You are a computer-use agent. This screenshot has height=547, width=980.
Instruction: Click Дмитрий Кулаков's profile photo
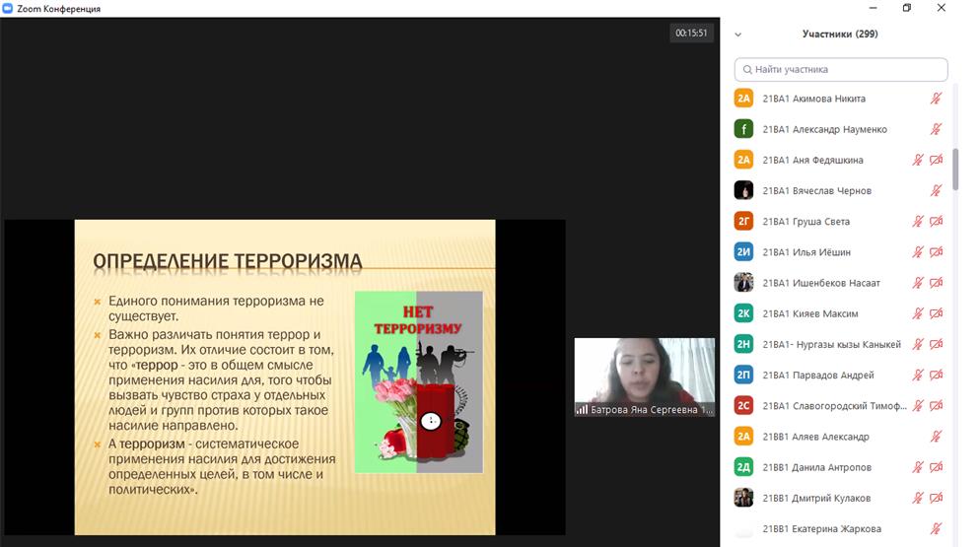[x=743, y=497]
